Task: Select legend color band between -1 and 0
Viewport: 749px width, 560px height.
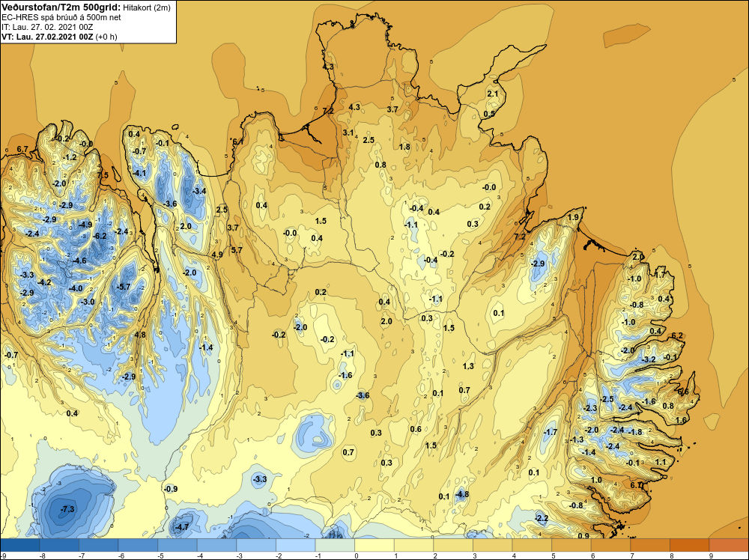Action: (335, 545)
